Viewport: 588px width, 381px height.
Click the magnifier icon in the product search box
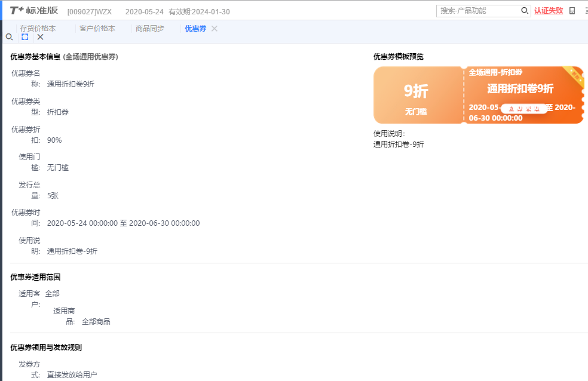(x=524, y=11)
